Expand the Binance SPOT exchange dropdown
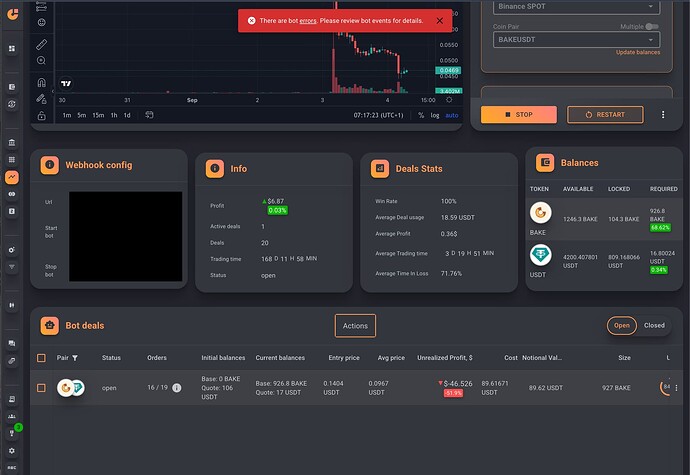This screenshot has height=475, width=690. (576, 7)
